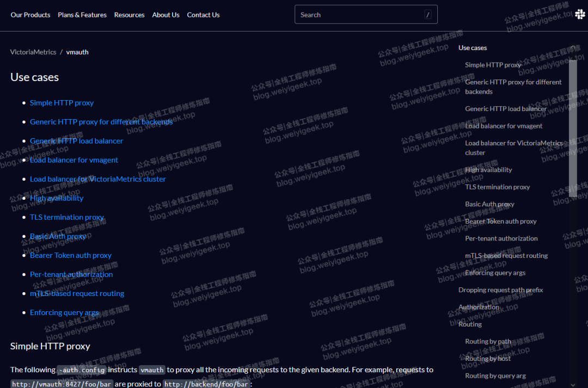Follow Generic HTTP load balancer list link
The height and width of the screenshot is (388, 588).
77,141
